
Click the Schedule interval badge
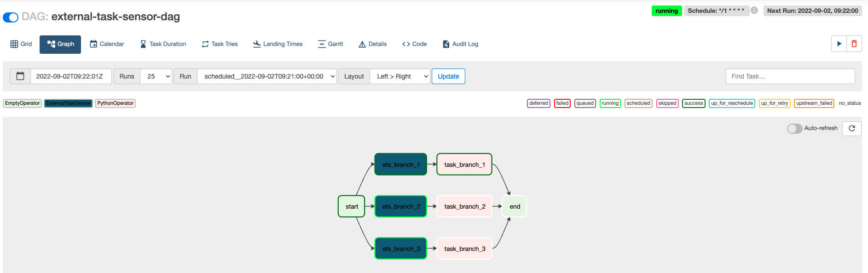tap(716, 11)
